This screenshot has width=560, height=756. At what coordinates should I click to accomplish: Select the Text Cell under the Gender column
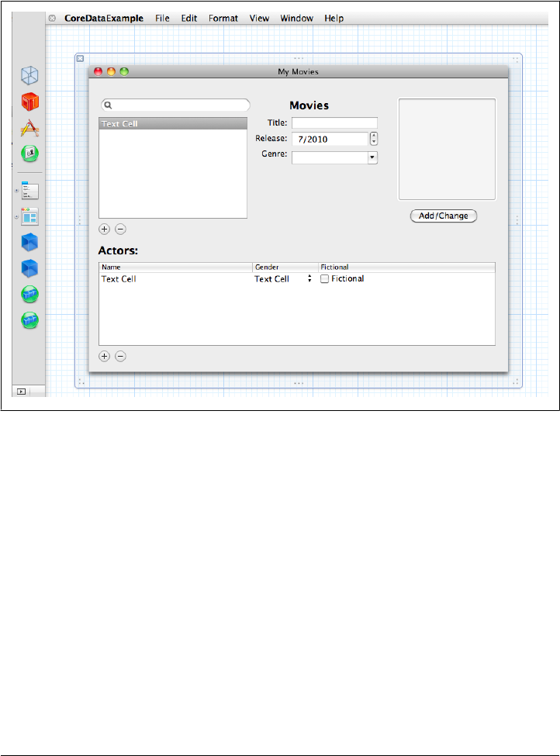pos(271,278)
